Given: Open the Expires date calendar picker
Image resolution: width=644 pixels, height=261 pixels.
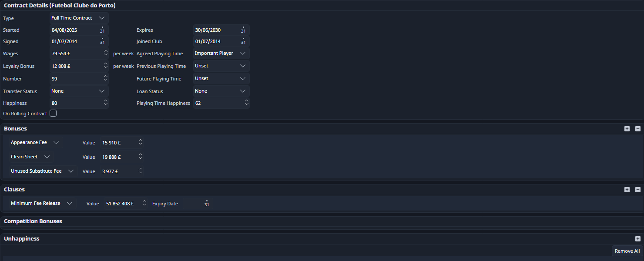Looking at the screenshot, I should (x=243, y=30).
